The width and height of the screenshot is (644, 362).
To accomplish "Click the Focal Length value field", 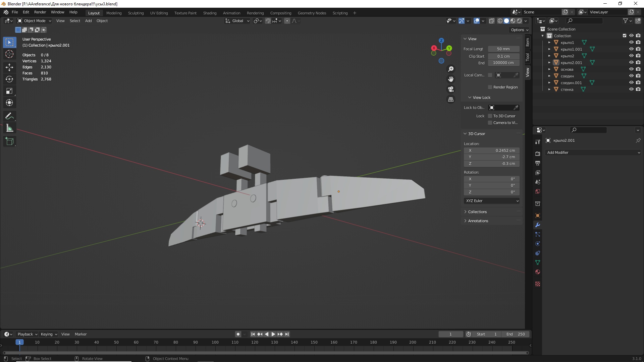I will (503, 49).
